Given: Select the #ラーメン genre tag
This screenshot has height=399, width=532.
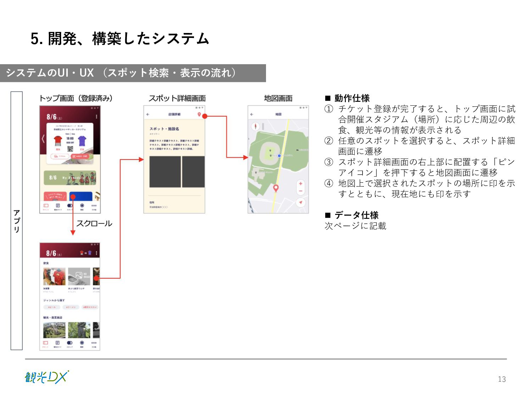Looking at the screenshot, I should [71, 307].
